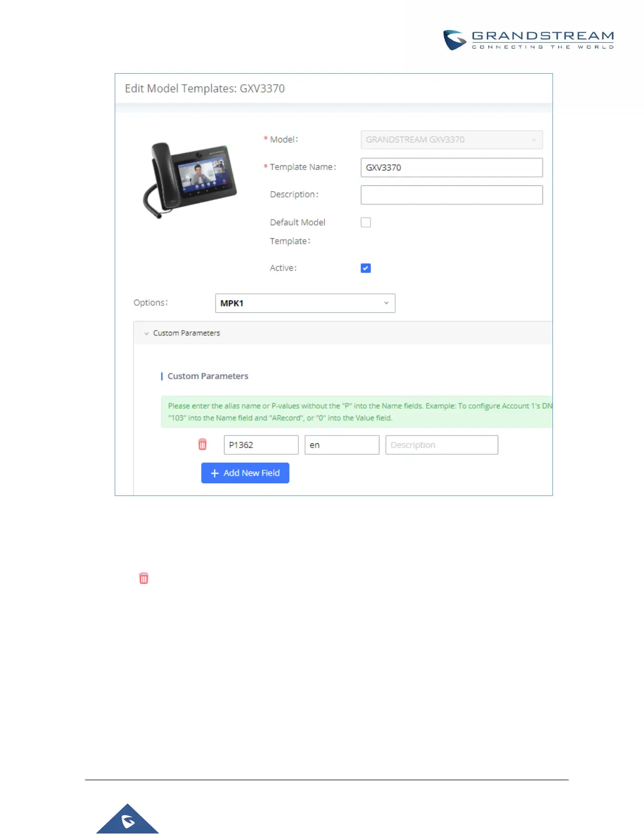Click the Custom Parameters section heading
The image size is (644, 834).
pos(208,376)
